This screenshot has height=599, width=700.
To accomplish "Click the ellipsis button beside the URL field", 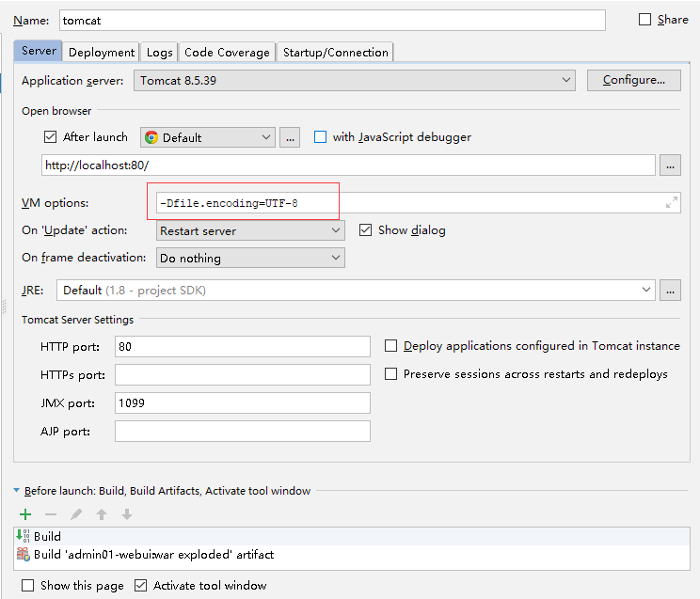I will pos(670,166).
